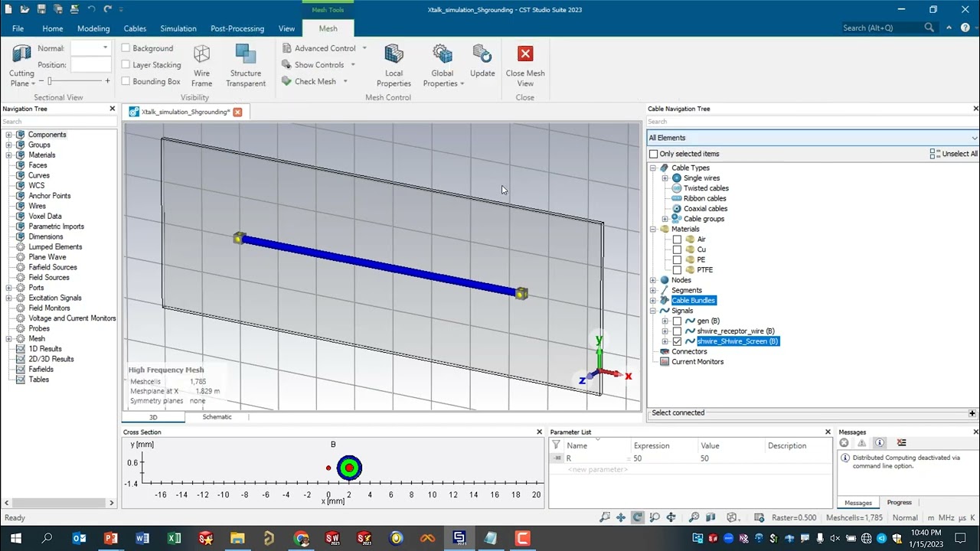The image size is (980, 551).
Task: Click the Show Controls icon
Action: tap(286, 65)
